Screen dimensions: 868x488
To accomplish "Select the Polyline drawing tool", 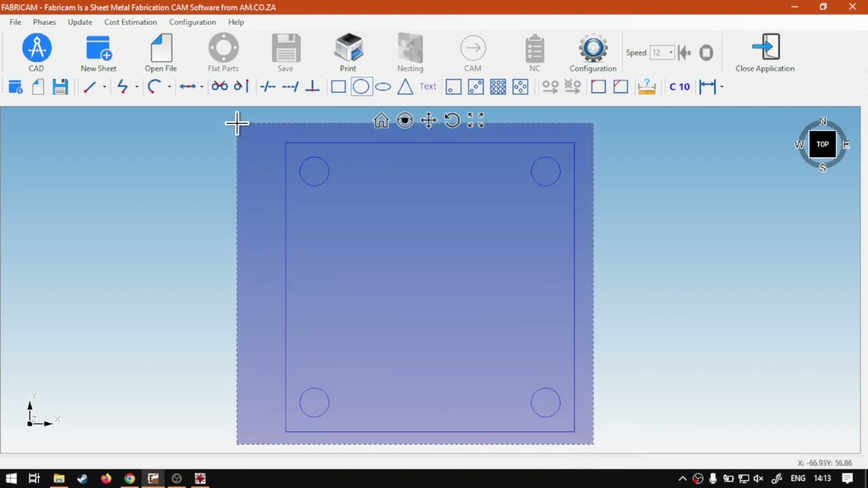I will click(122, 87).
